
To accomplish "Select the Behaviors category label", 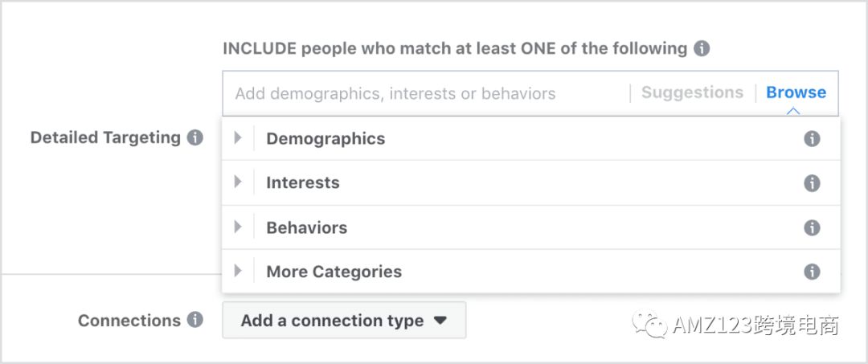I will pyautogui.click(x=307, y=227).
